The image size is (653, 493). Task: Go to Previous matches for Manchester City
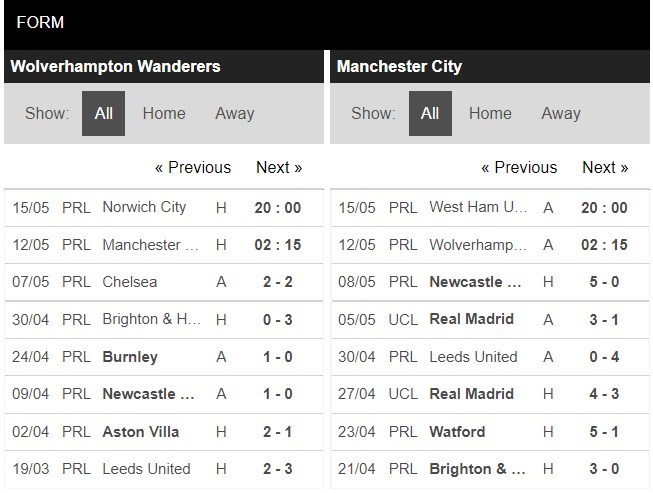[x=519, y=167]
